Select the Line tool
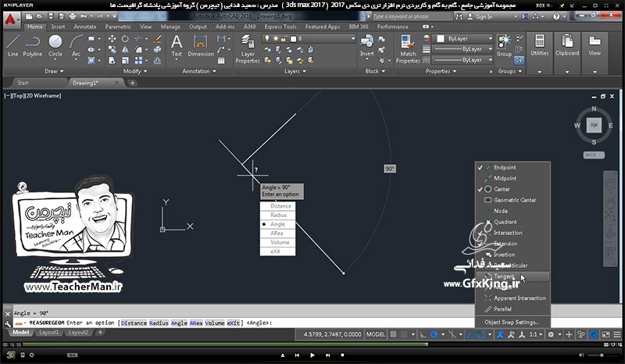The height and width of the screenshot is (364, 625). 12,46
